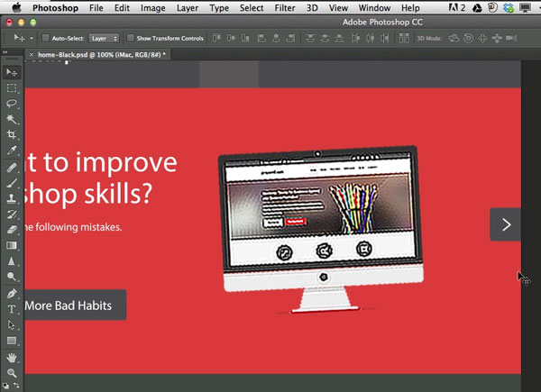Toggle Show Transform Controls checkbox

point(131,39)
